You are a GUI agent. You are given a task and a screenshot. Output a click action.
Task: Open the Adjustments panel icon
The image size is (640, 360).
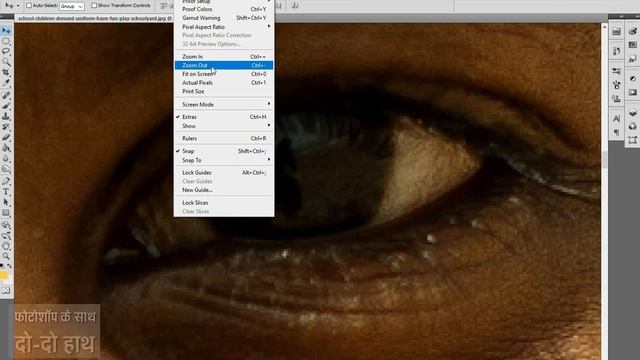[633, 78]
